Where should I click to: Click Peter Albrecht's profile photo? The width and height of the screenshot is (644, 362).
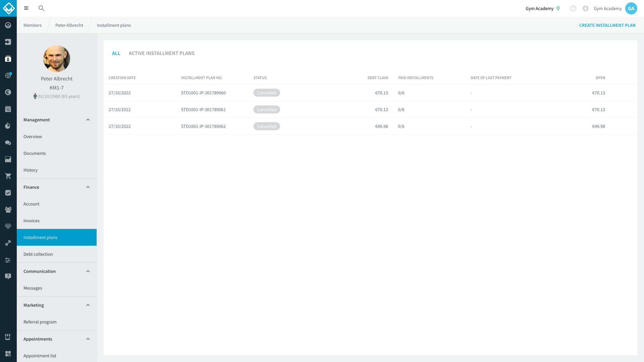57,59
